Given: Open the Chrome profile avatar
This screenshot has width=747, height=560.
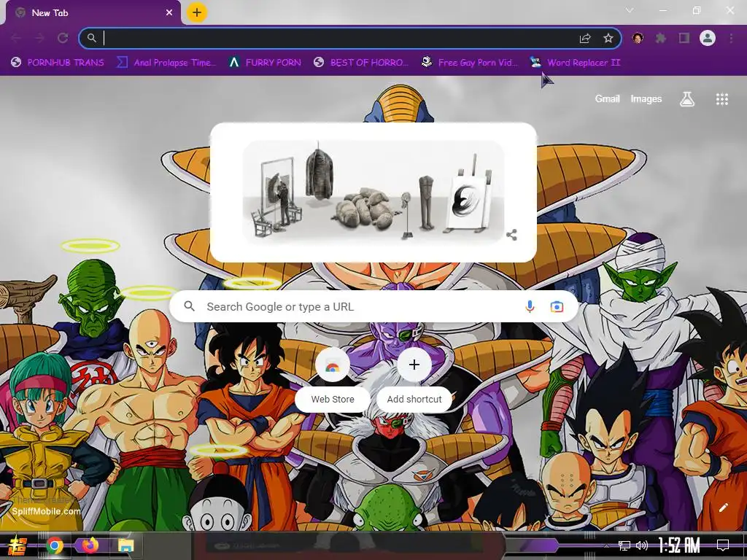Looking at the screenshot, I should click(708, 38).
